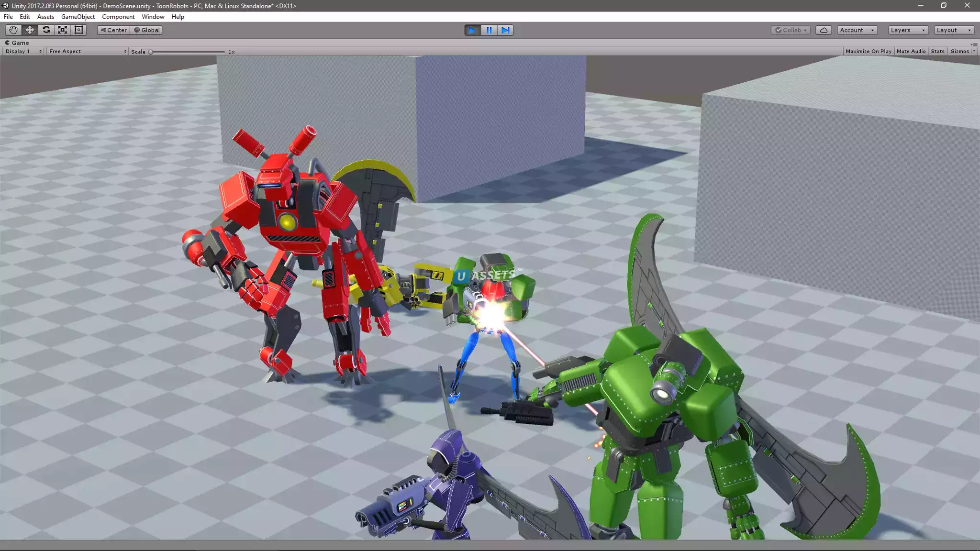Open the GameObject menu
Screen dimensions: 980x551
coord(78,17)
